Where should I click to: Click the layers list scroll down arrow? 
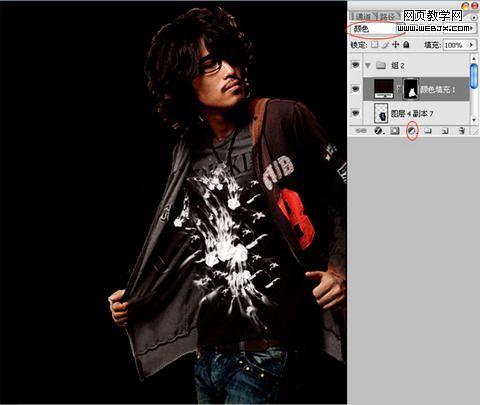(x=474, y=120)
